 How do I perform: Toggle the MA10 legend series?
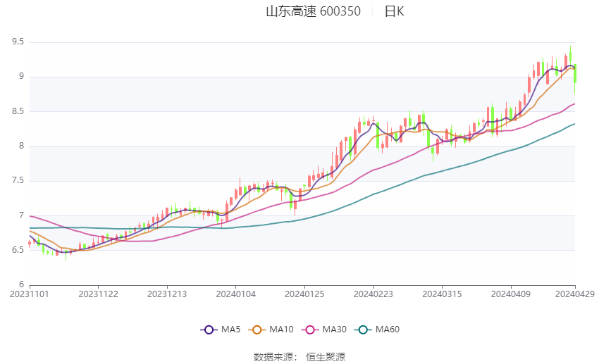pos(271,330)
